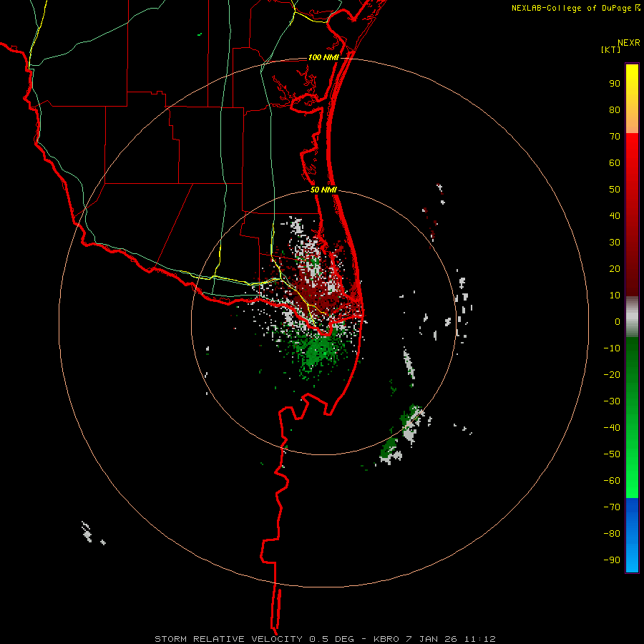Screen dimensions: 644x644
Task: Click the -30 value on the velocity scale
Action: tap(612, 401)
